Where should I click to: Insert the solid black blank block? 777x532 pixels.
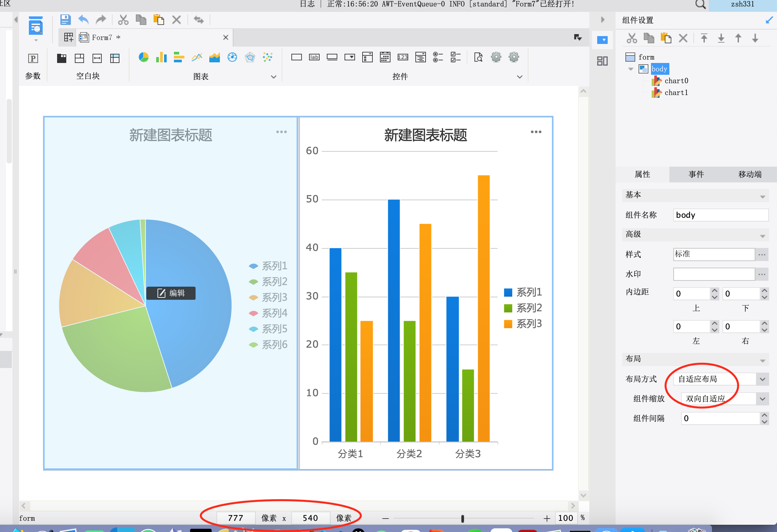61,58
